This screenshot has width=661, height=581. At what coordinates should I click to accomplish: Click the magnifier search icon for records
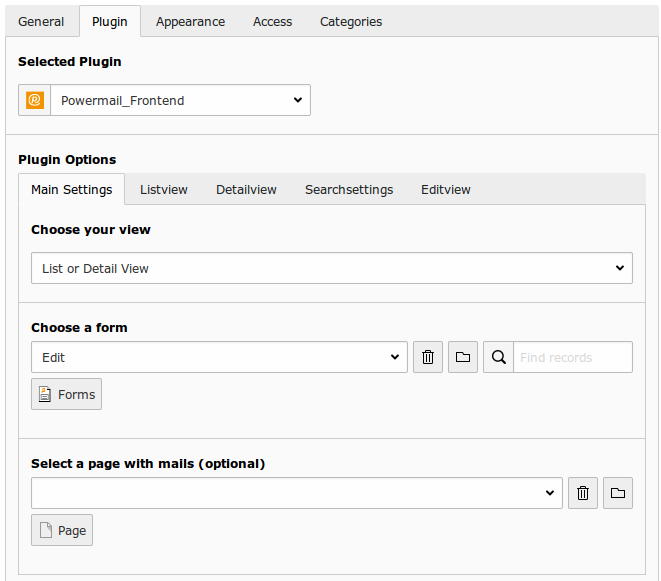(x=498, y=357)
